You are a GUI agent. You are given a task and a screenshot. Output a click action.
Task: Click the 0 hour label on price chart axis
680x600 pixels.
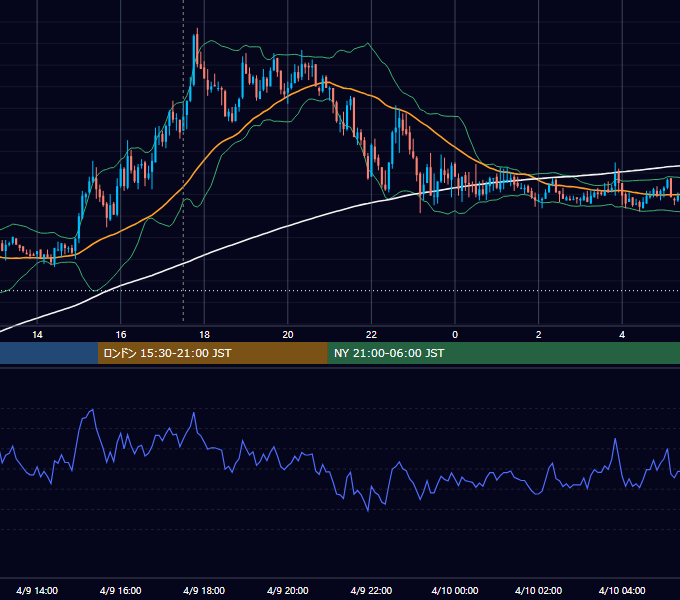pyautogui.click(x=455, y=335)
